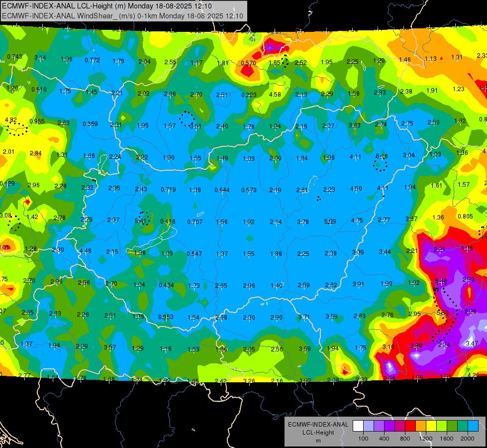Click the wind shear value 4.50
This screenshot has width=487, height=448.
point(356,188)
